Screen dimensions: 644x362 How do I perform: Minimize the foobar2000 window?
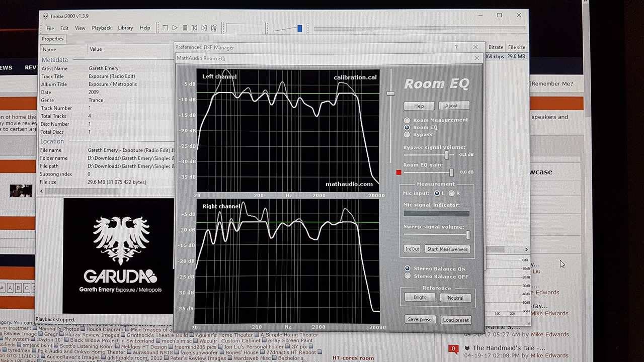pyautogui.click(x=480, y=16)
